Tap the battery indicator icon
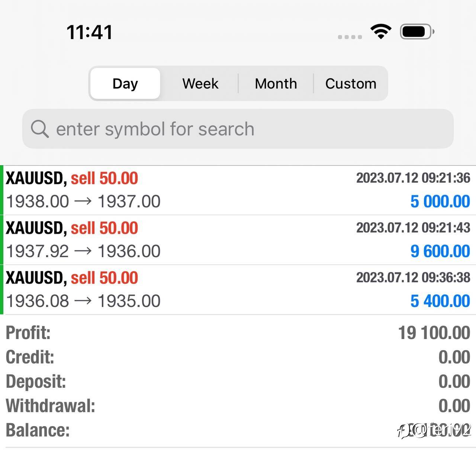Image resolution: width=476 pixels, height=454 pixels. point(417,32)
